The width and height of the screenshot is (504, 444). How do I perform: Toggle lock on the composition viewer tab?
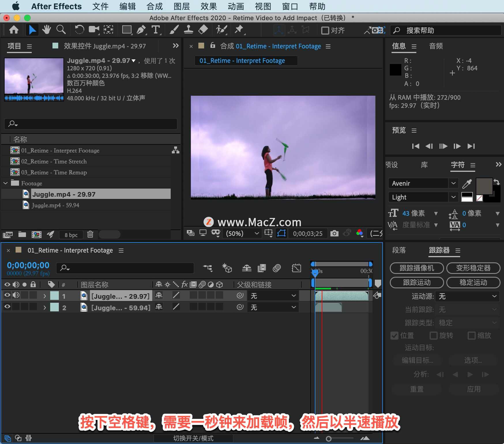(213, 45)
